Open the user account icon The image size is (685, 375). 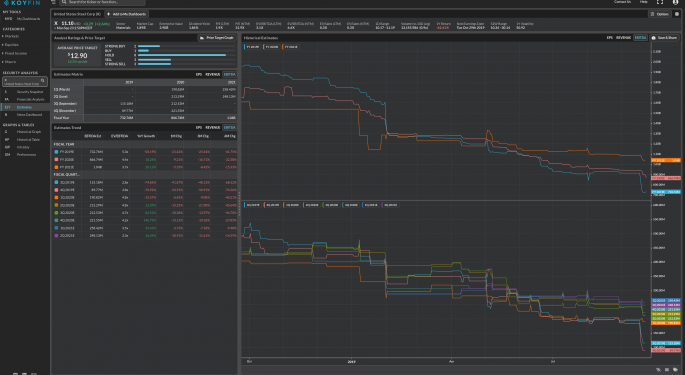tap(675, 2)
